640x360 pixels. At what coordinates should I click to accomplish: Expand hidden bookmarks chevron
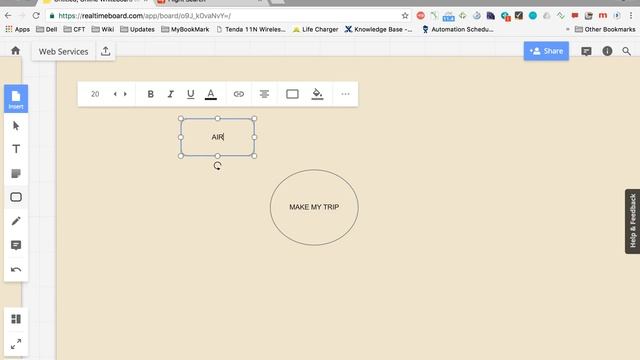pos(567,29)
